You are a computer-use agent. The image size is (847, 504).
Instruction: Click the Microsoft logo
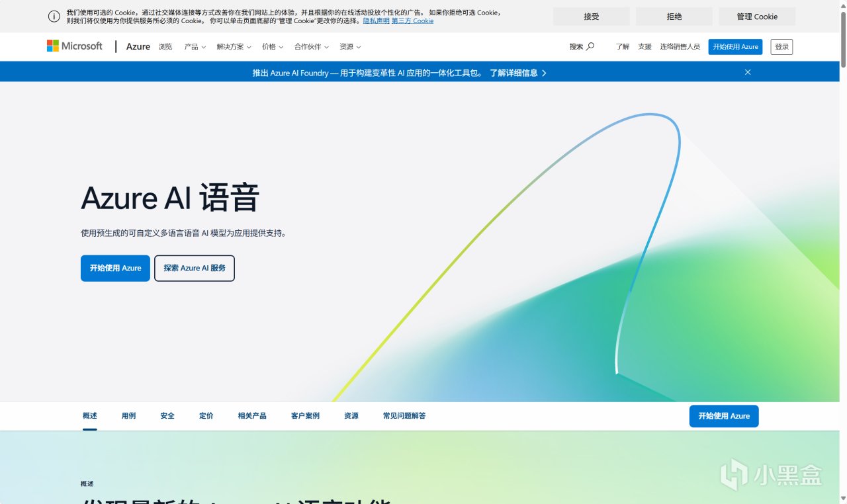75,46
